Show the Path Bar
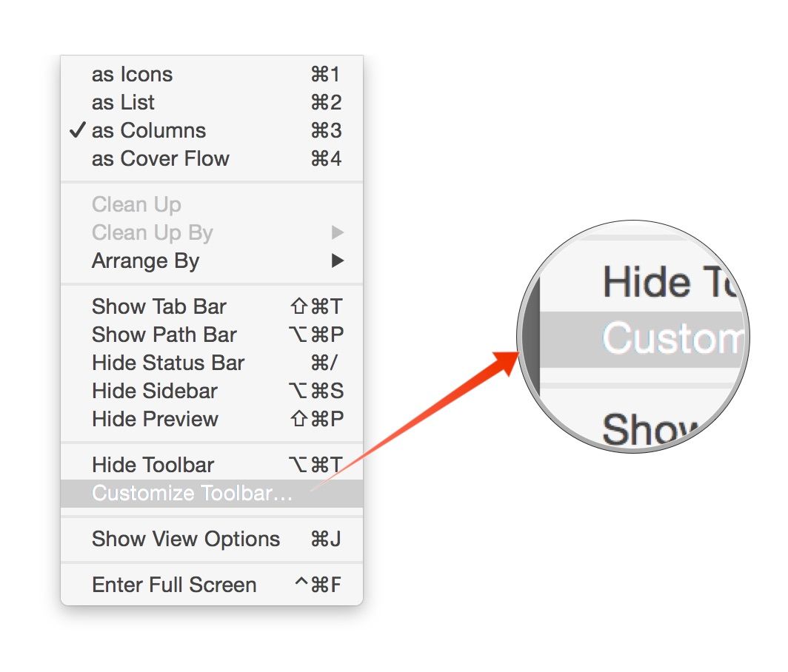This screenshot has width=788, height=672. (x=163, y=335)
